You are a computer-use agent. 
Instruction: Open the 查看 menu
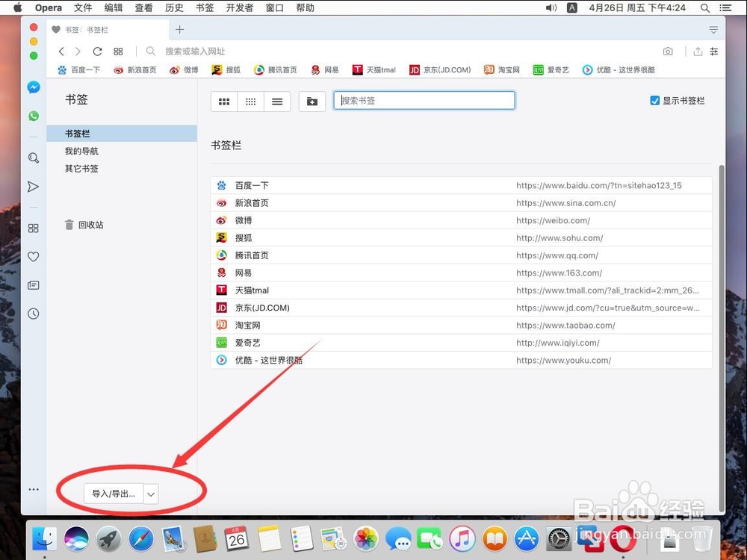pyautogui.click(x=144, y=7)
